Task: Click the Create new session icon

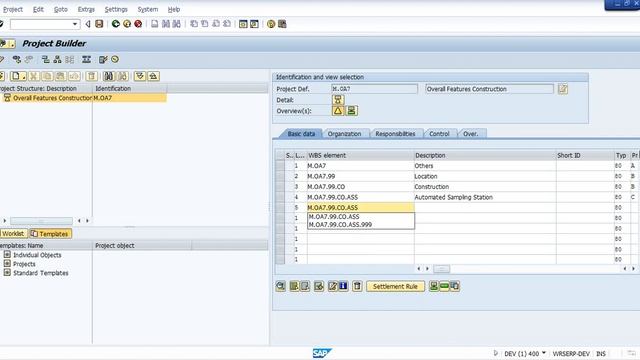Action: pos(243,24)
